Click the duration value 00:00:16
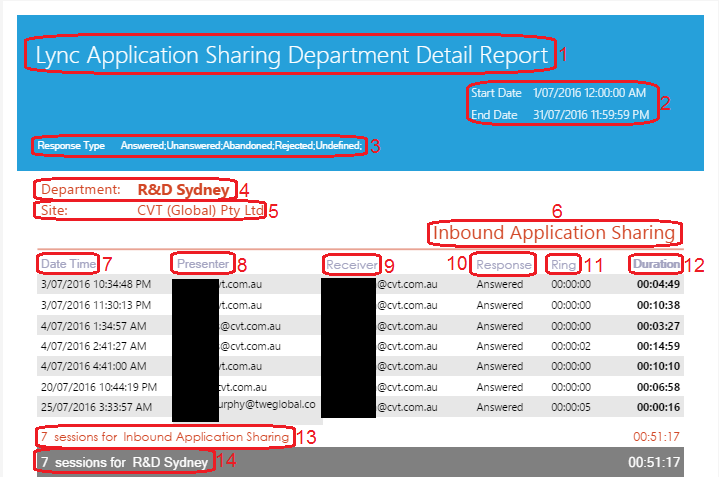This screenshot has width=719, height=477. coord(658,407)
